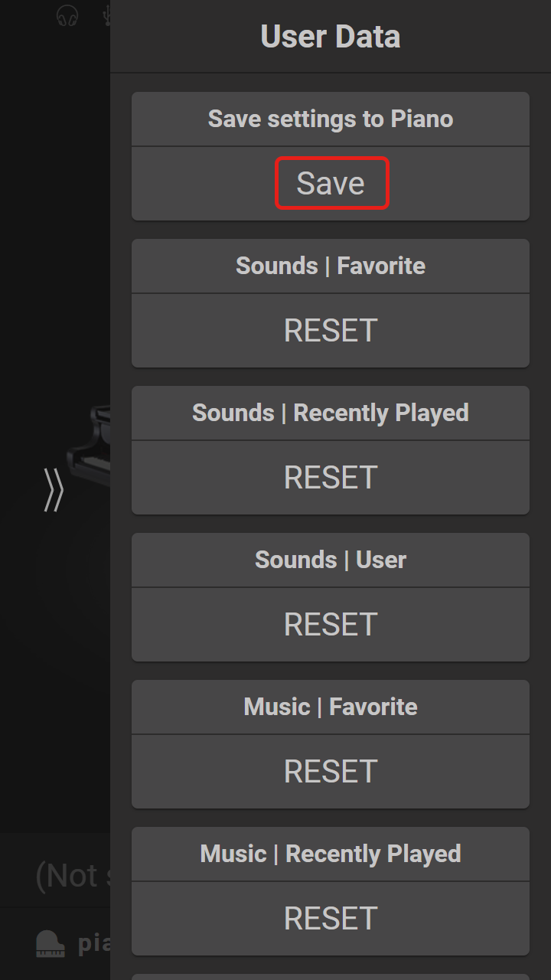Click the 'Sounds | Favorite' header
The height and width of the screenshot is (980, 551).
(x=331, y=266)
